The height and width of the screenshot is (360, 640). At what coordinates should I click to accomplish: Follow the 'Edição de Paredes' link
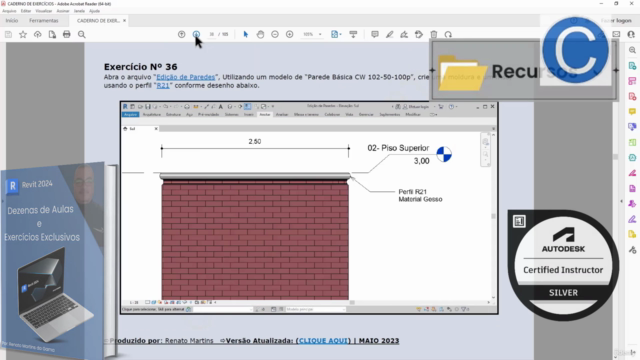(x=186, y=77)
